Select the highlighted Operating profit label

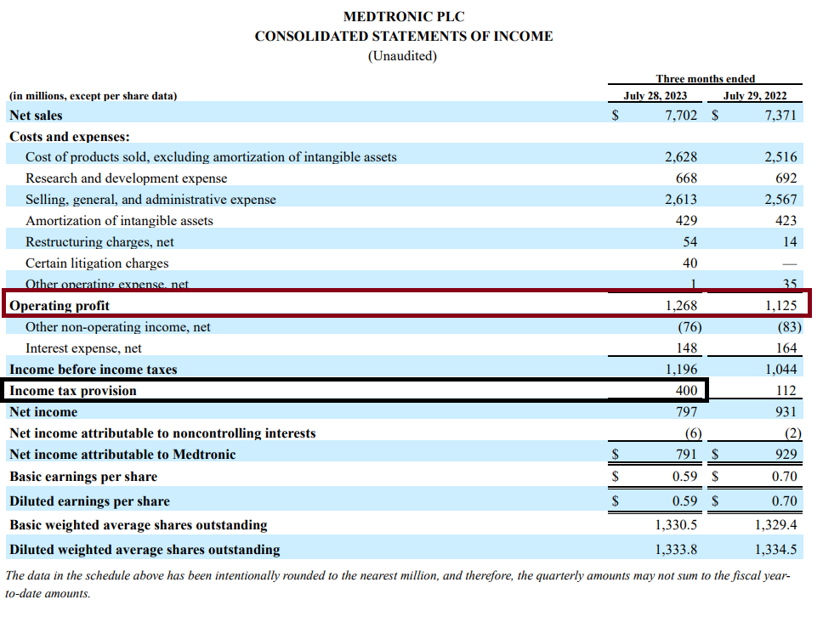(x=60, y=306)
